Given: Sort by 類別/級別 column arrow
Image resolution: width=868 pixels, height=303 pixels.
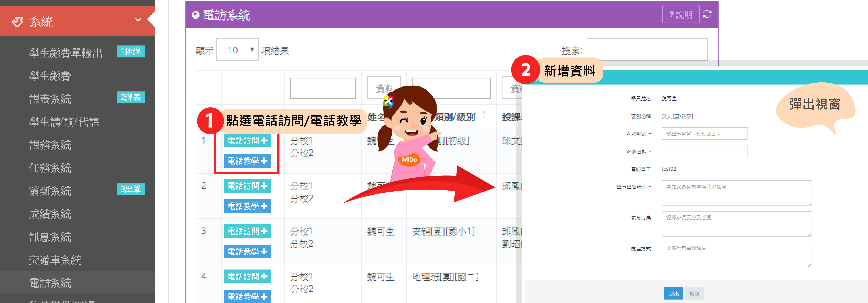Looking at the screenshot, I should click(x=484, y=115).
